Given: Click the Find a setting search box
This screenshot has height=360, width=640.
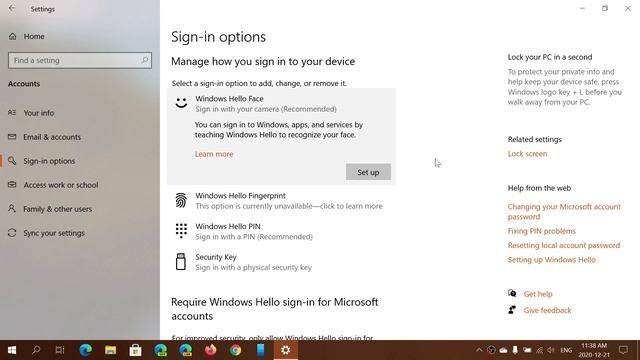Looking at the screenshot, I should [x=80, y=60].
